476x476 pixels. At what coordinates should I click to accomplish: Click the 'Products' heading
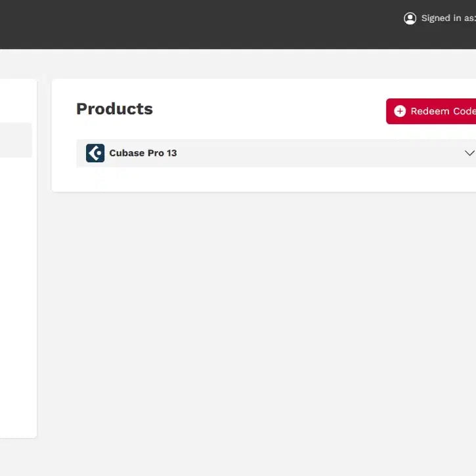[x=114, y=109]
